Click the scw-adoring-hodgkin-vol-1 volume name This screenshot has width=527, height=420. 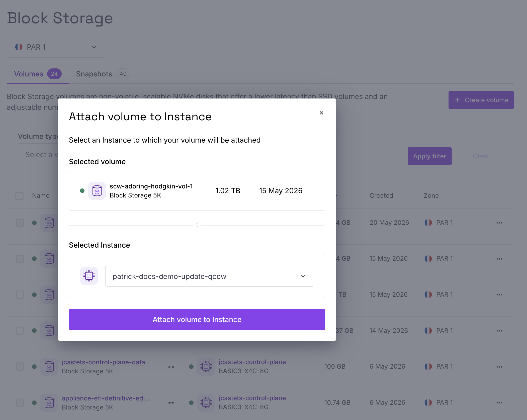[x=151, y=186]
